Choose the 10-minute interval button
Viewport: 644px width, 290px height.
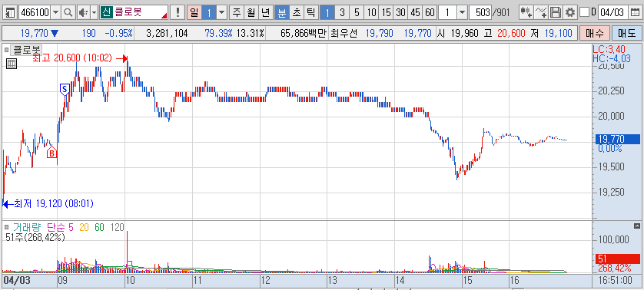click(371, 13)
